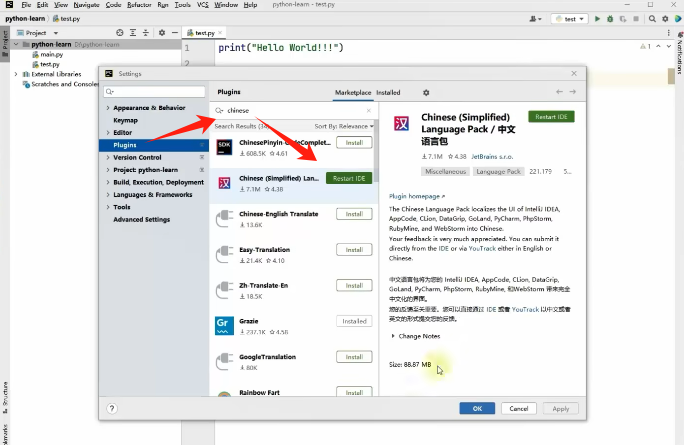684x445 pixels.
Task: Clear the chinese plugin search text
Action: (369, 110)
